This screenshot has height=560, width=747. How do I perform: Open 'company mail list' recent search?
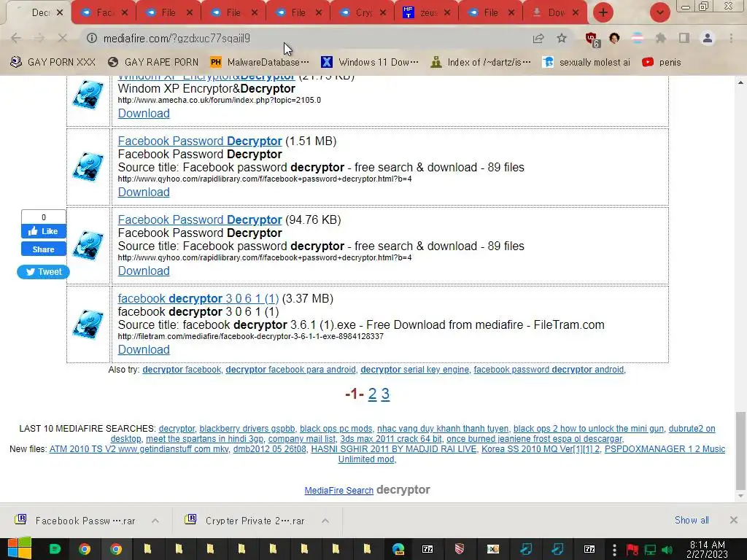coord(302,439)
